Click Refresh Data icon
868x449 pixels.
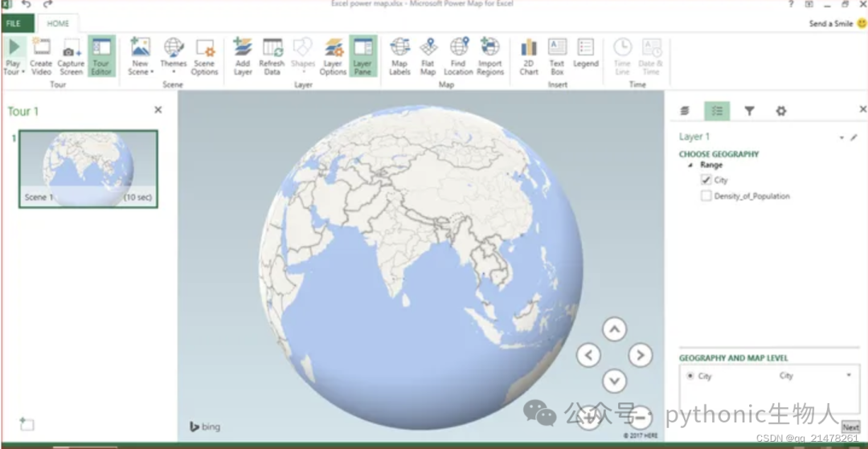272,47
